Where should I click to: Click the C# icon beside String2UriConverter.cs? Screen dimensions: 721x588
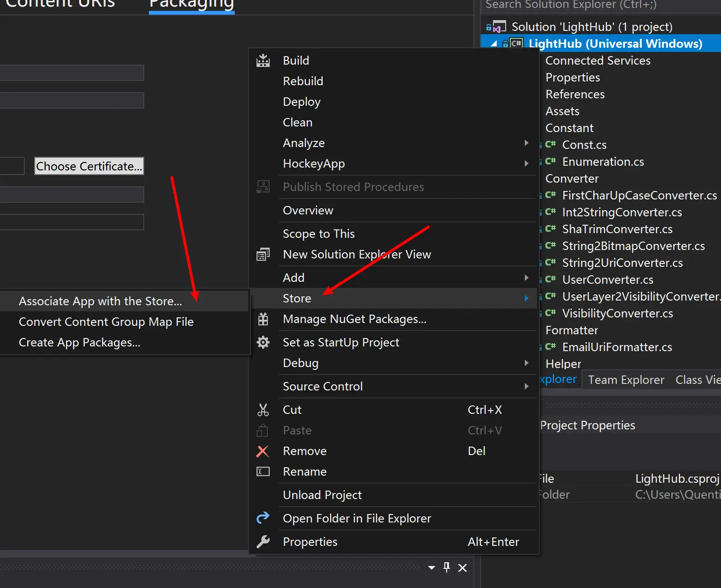point(551,263)
